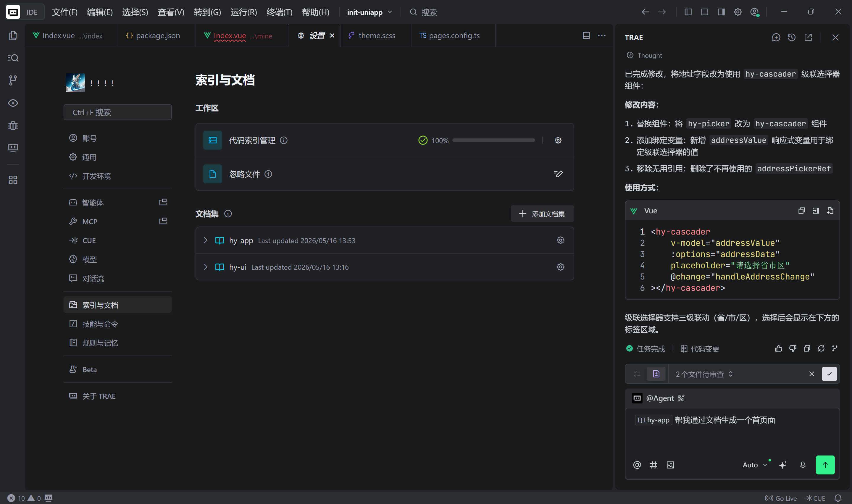
Task: Insert Vue code block at cursor
Action: tap(816, 211)
